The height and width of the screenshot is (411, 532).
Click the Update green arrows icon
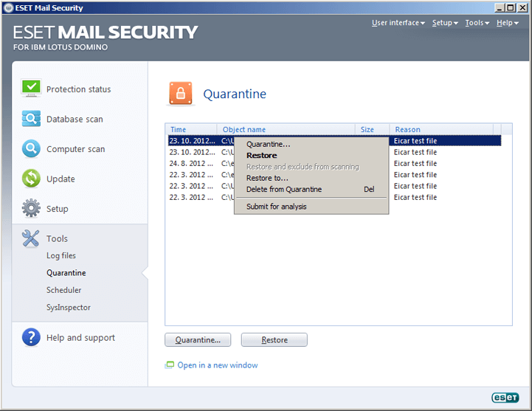pos(31,179)
